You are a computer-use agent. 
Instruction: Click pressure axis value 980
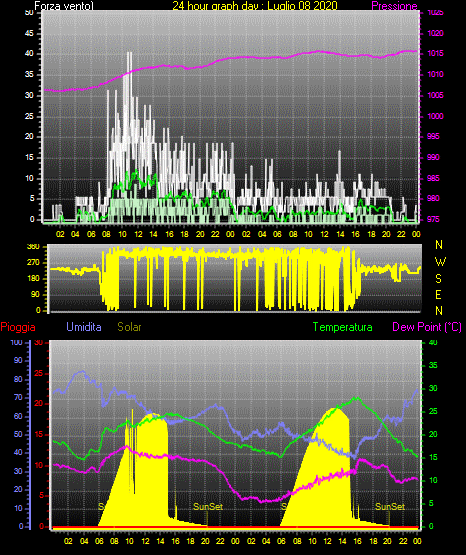click(x=433, y=198)
